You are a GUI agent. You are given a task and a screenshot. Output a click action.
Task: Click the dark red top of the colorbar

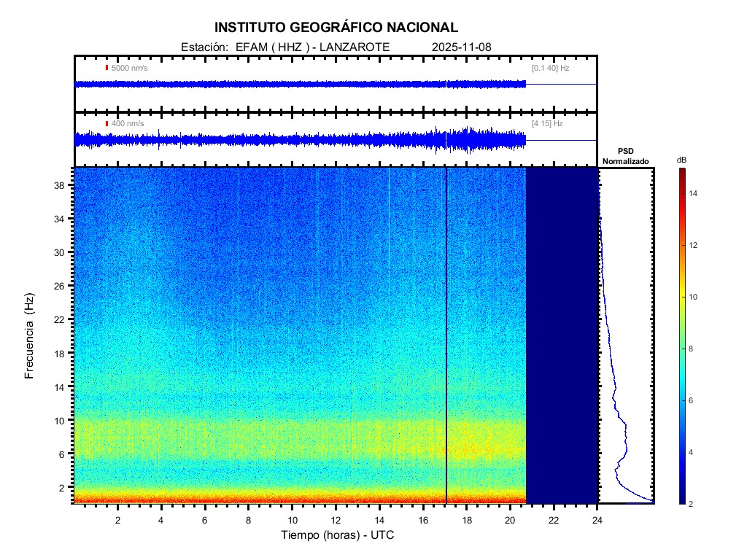click(x=681, y=171)
